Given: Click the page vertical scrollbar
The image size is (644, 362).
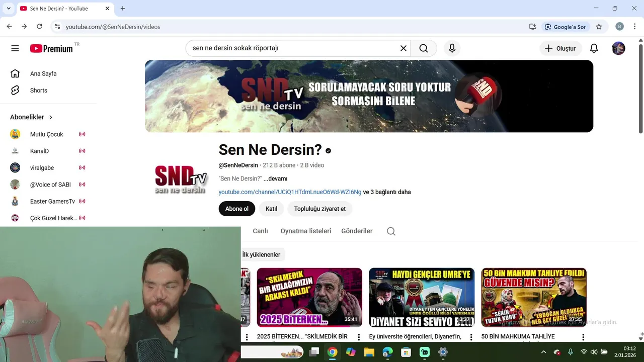Looking at the screenshot, I should click(640, 88).
